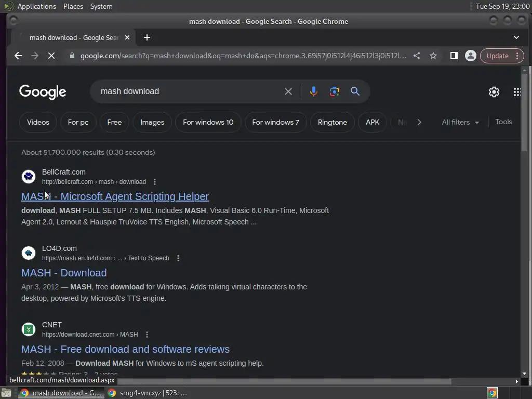Open the System menu
This screenshot has width=532, height=399.
point(101,6)
